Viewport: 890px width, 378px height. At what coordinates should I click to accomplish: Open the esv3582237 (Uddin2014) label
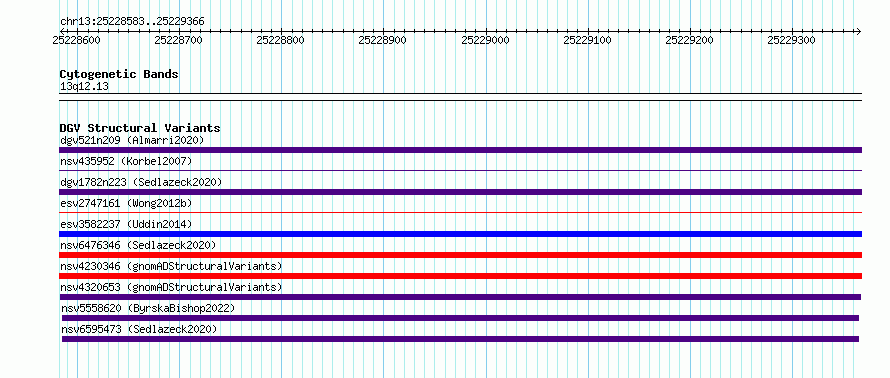(126, 224)
